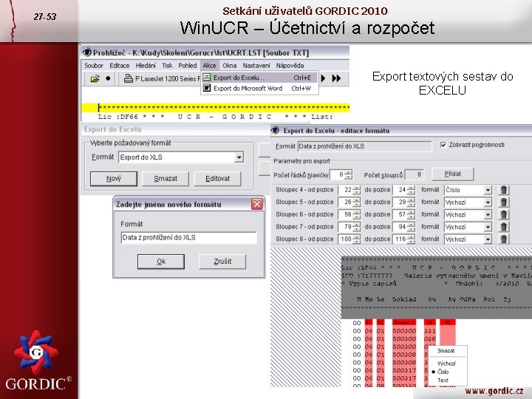Open the Pohled menu
This screenshot has width=532, height=399.
[188, 66]
